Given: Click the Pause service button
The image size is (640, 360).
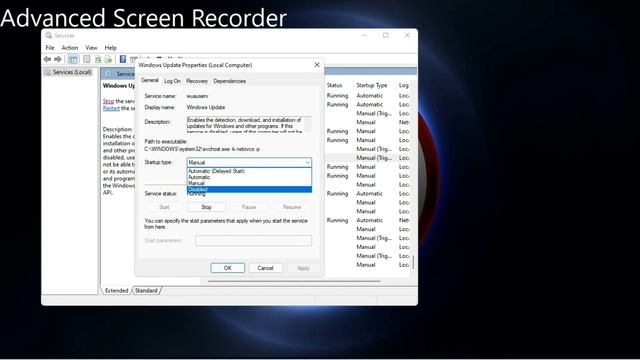Looking at the screenshot, I should [249, 207].
